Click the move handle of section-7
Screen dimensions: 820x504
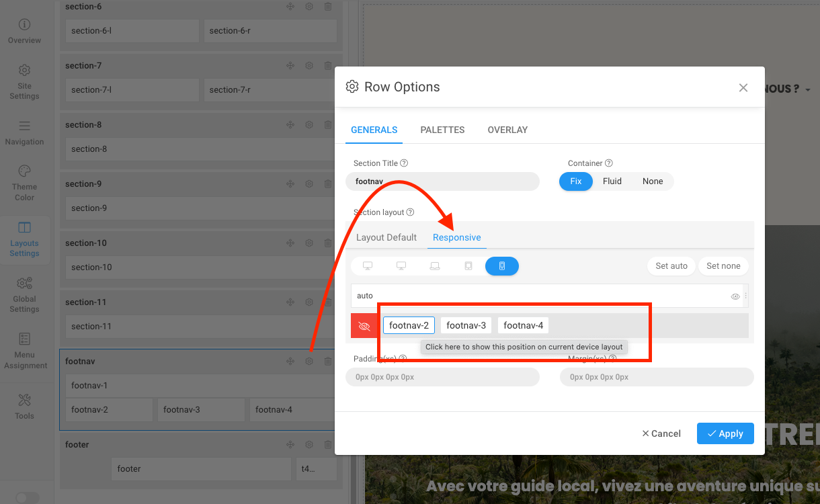coord(290,66)
